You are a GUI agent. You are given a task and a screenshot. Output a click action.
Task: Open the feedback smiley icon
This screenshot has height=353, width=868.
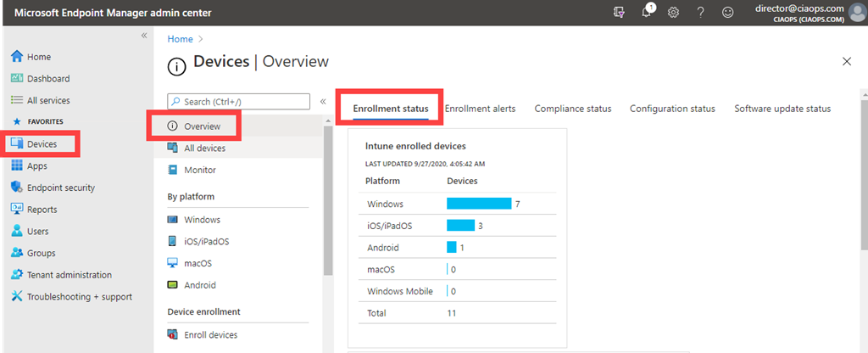[x=727, y=13]
